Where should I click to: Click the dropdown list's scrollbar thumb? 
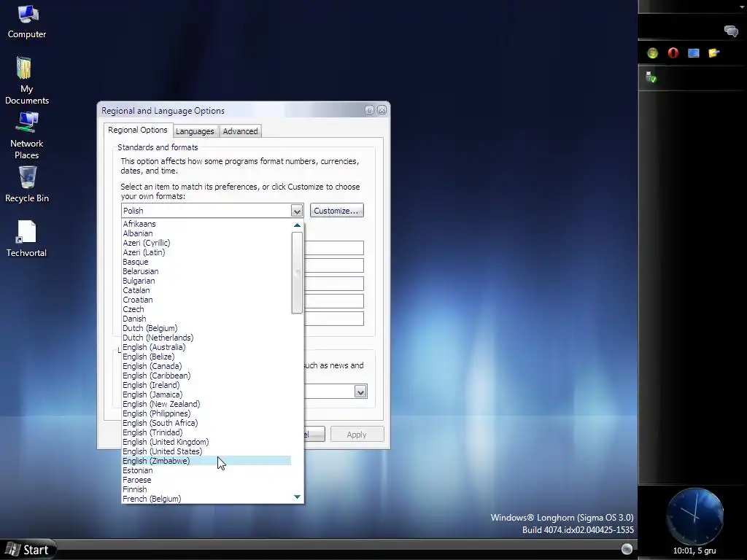click(x=298, y=273)
